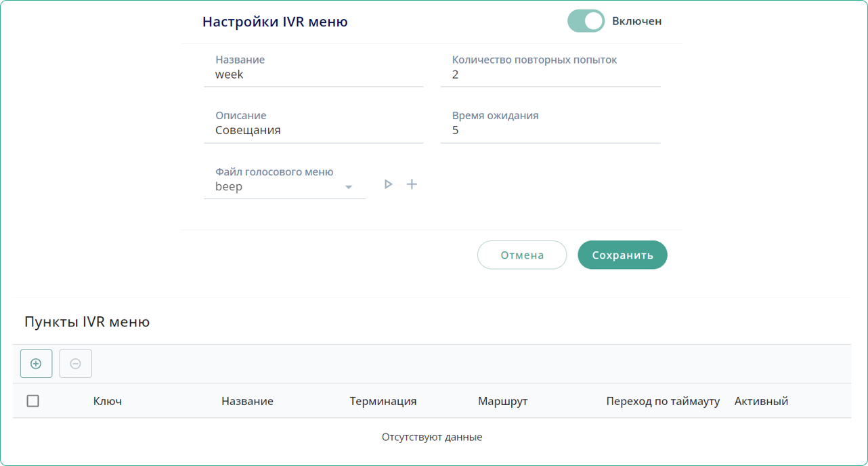Edit the Количество повторных попыток field
Image resolution: width=868 pixels, height=466 pixels.
coord(550,75)
